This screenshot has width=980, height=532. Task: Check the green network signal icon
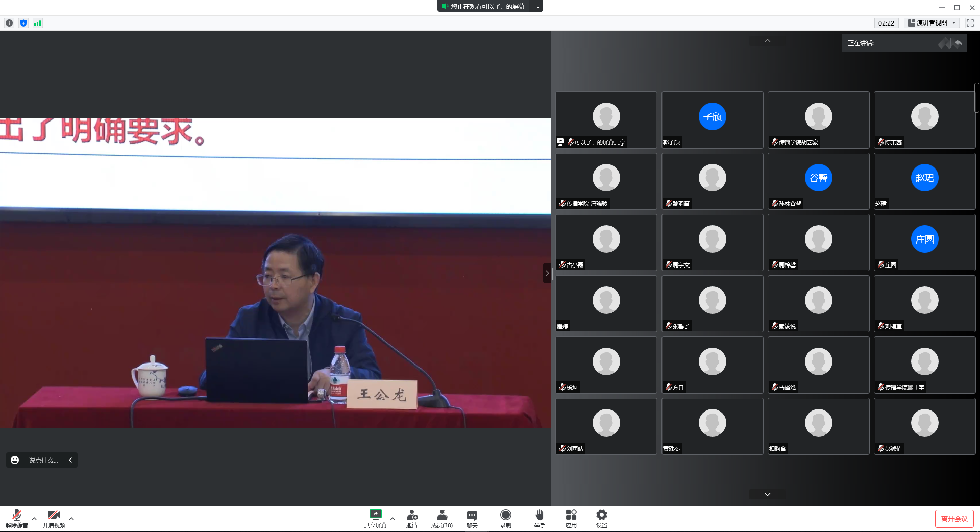(37, 23)
